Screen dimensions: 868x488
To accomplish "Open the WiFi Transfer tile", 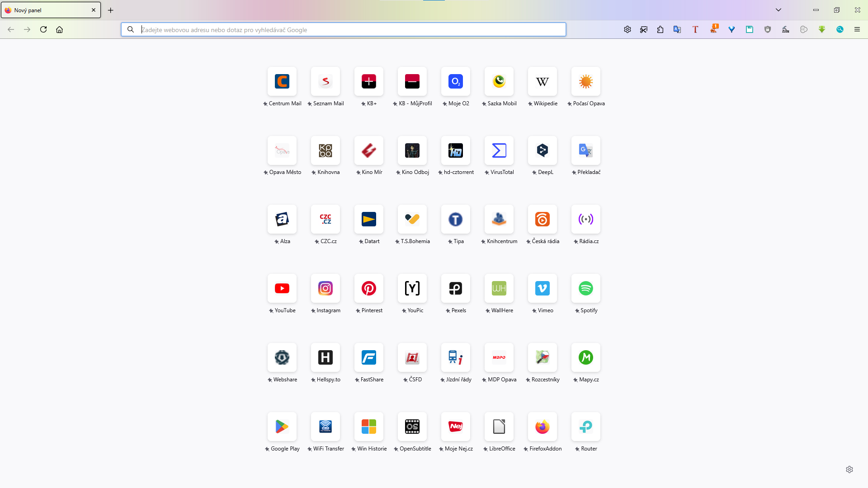I will [325, 427].
